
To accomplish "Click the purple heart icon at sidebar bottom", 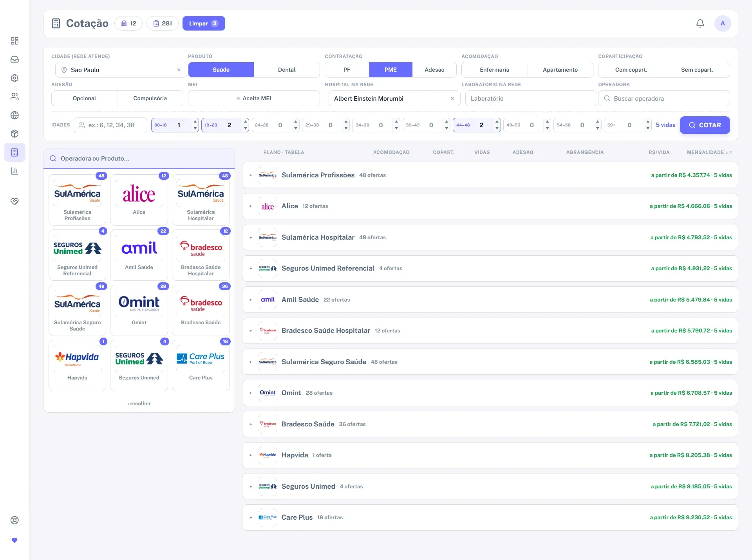I will tap(14, 540).
